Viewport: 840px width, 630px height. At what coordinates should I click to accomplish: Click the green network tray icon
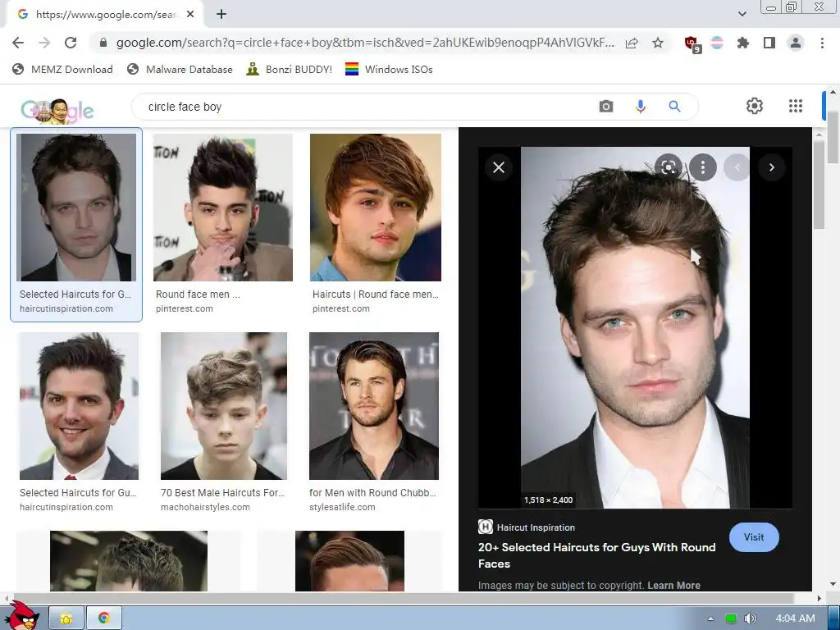(x=730, y=619)
